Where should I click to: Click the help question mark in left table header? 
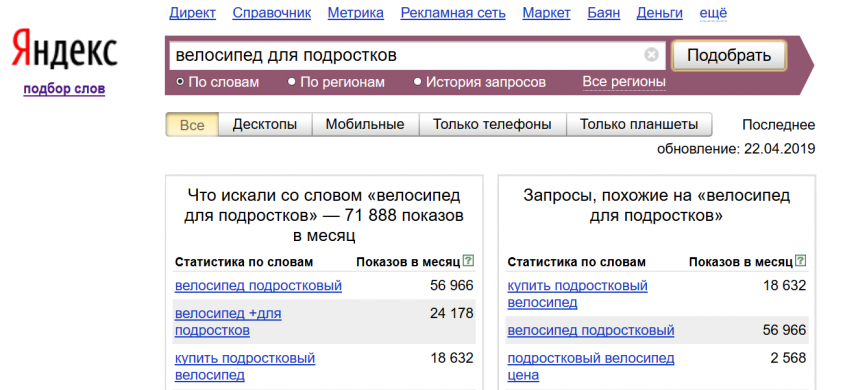pyautogui.click(x=469, y=261)
